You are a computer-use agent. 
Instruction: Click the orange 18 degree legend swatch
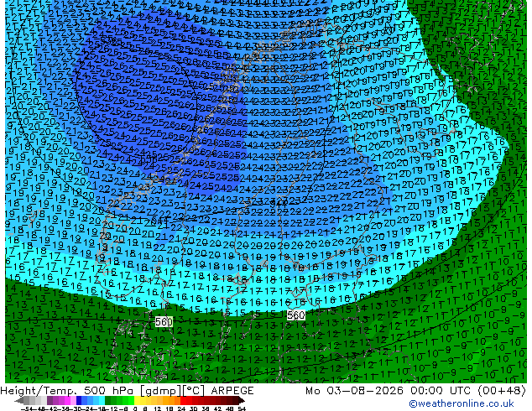coord(172,401)
